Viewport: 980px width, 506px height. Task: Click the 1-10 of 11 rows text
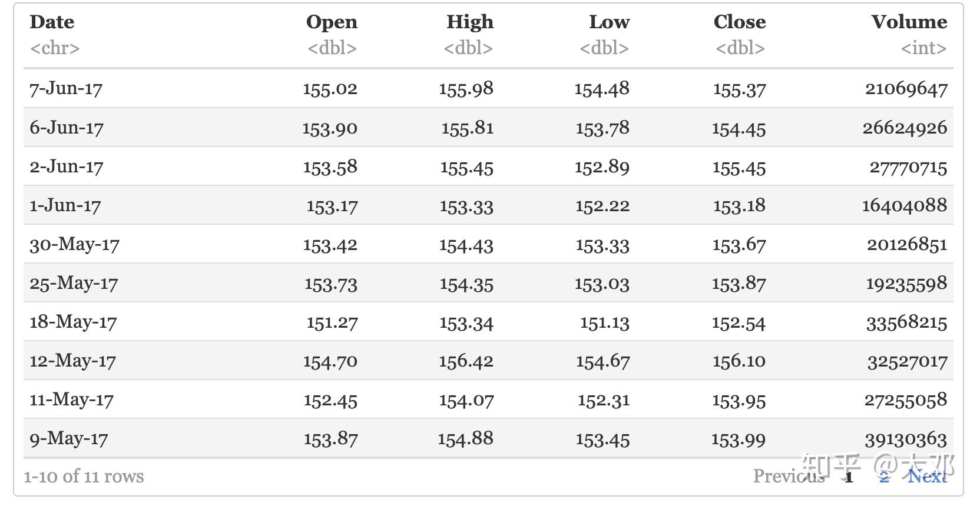point(84,476)
